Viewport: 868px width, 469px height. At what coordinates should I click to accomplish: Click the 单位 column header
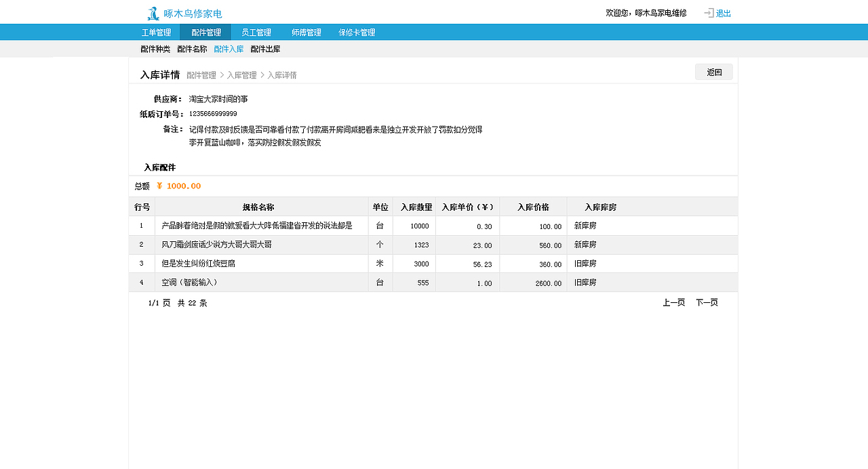[x=380, y=207]
